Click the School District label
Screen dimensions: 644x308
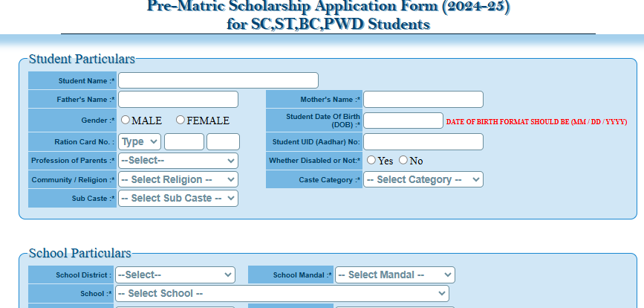pyautogui.click(x=84, y=275)
